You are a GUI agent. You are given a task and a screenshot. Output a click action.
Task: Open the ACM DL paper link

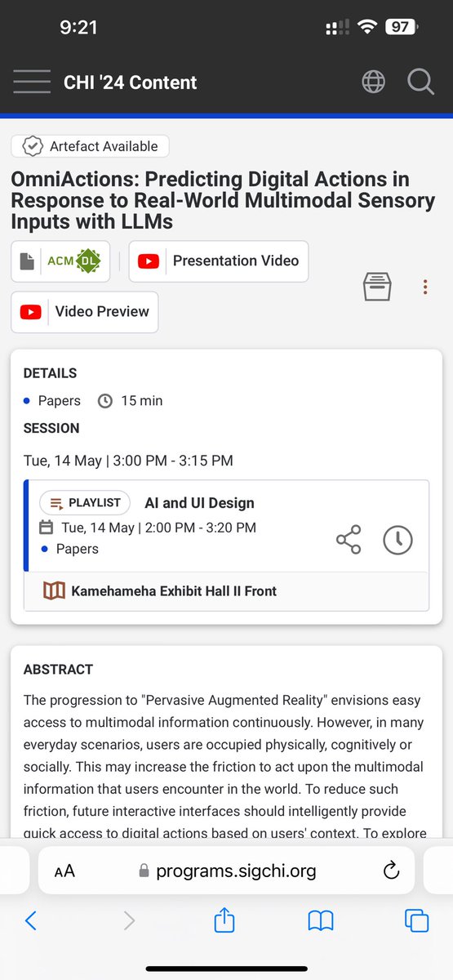click(x=60, y=261)
